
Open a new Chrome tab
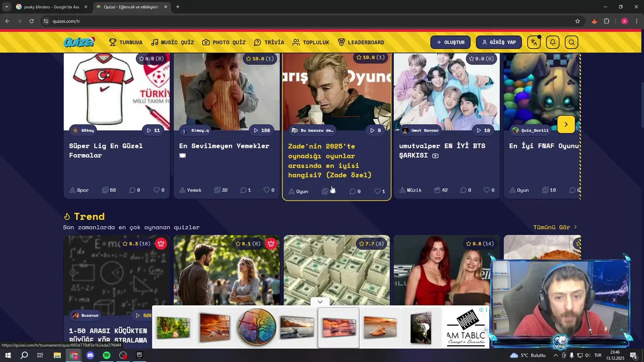coord(178,7)
